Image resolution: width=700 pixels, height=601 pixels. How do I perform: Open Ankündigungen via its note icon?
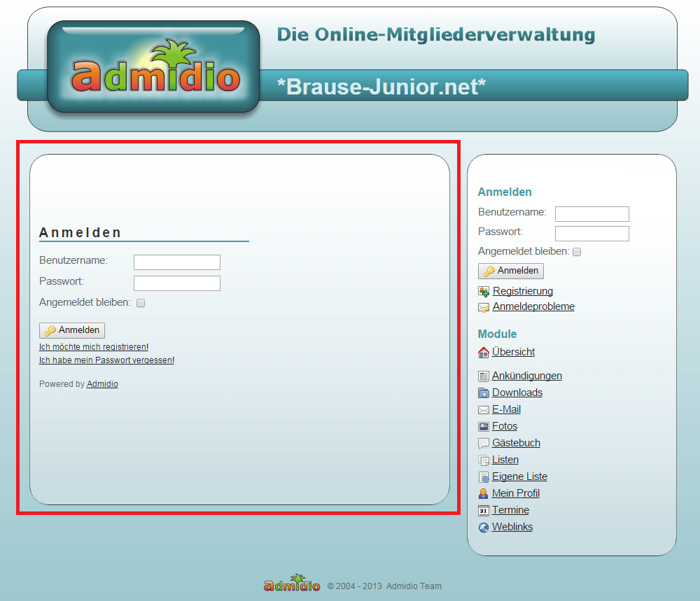coord(483,376)
